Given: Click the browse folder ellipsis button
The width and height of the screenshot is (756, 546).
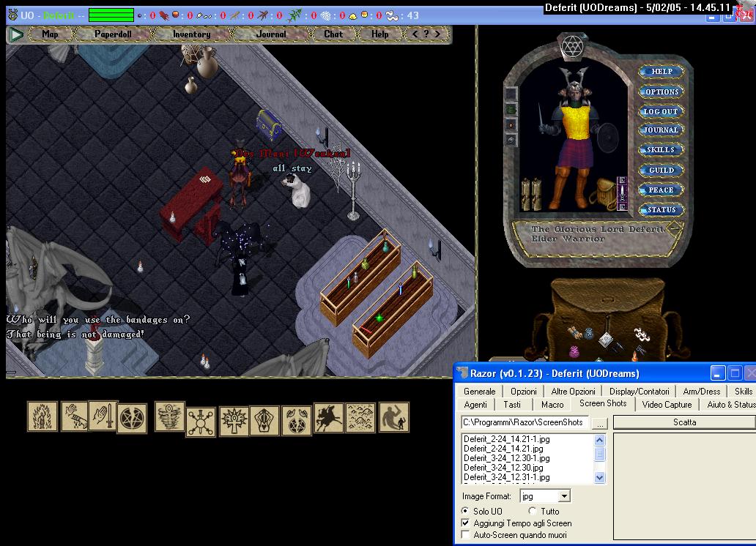Looking at the screenshot, I should [x=600, y=422].
